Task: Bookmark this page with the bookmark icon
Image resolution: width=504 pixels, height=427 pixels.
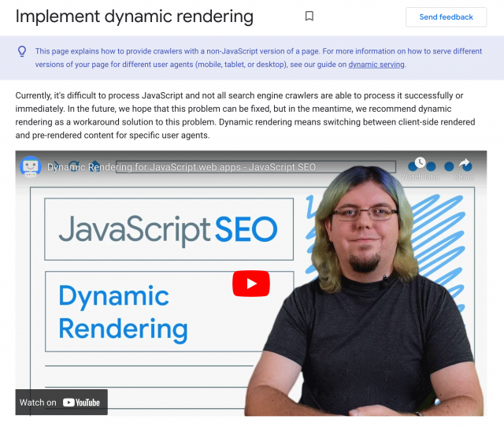Action: pos(309,17)
